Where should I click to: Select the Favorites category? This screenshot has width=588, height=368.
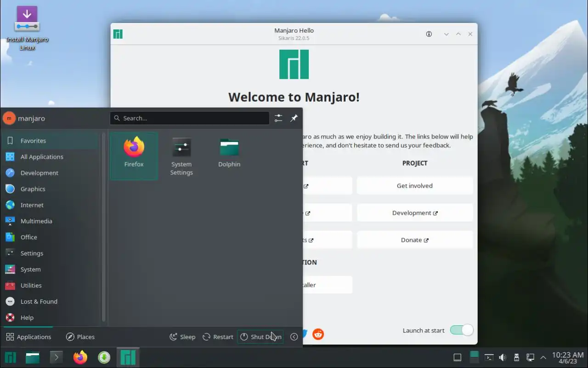(50, 141)
